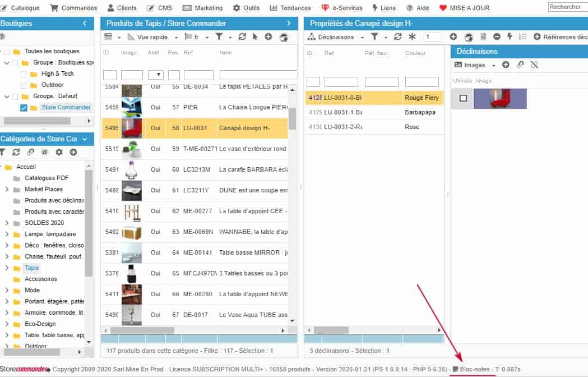Add a new product with plus icon
588x377 pixels.
tap(268, 37)
